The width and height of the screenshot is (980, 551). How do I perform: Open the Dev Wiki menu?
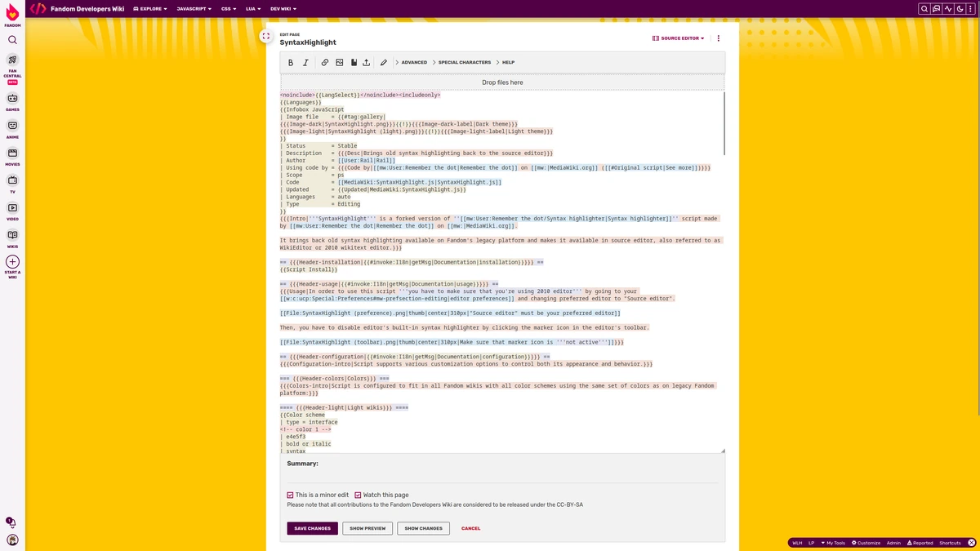coord(282,8)
